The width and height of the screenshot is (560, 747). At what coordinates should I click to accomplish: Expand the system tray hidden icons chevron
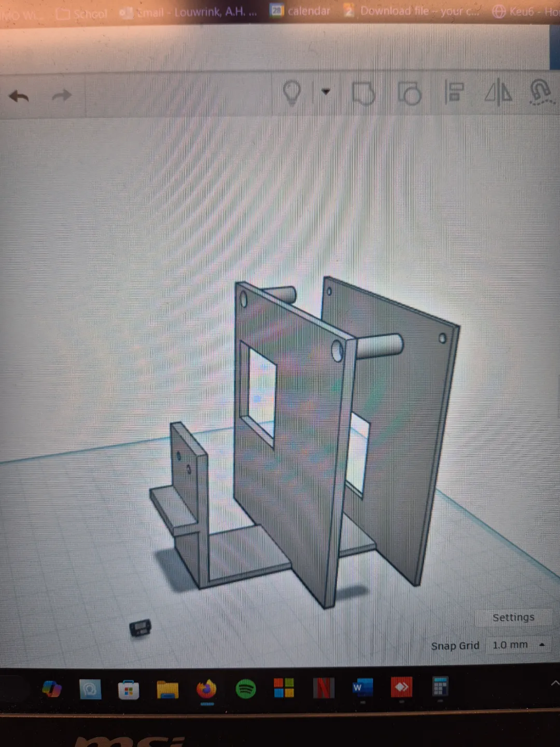click(555, 683)
